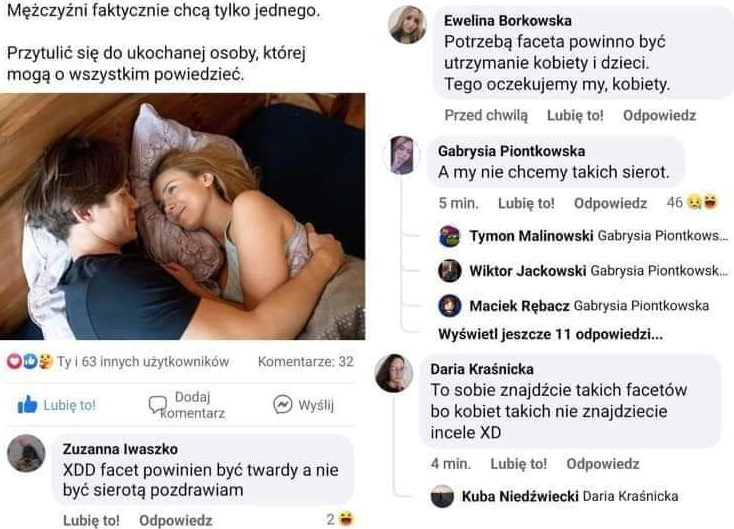The image size is (734, 529).
Task: Open Daria Kraśnicka's profile avatar
Action: pos(393,373)
